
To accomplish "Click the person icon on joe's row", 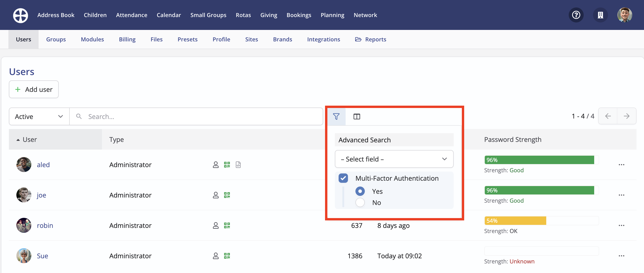I will pyautogui.click(x=216, y=195).
